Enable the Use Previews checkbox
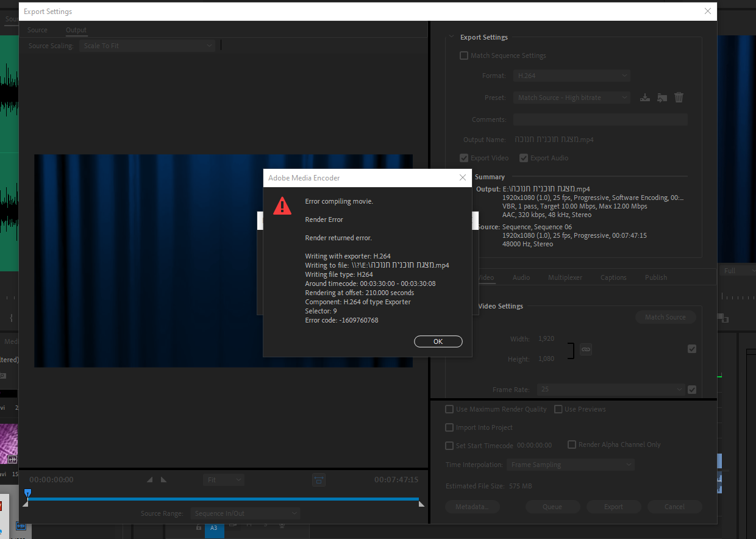 (558, 409)
